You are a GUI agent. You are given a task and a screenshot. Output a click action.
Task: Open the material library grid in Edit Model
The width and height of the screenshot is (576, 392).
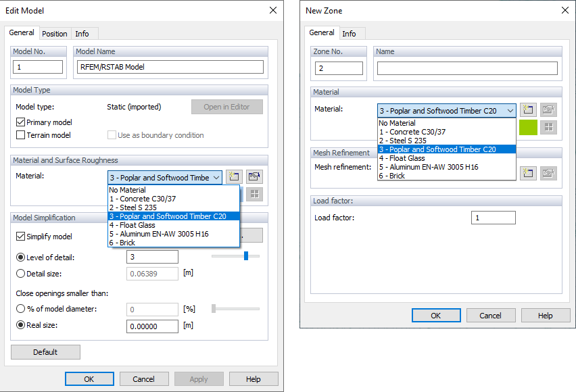click(254, 195)
